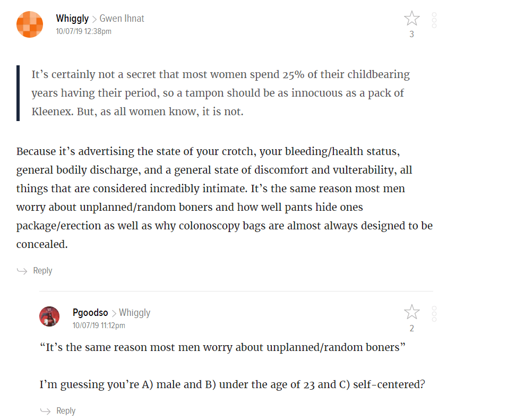The height and width of the screenshot is (420, 516).
Task: Click the reply arrow icon under Whiggly's comment
Action: coord(22,271)
